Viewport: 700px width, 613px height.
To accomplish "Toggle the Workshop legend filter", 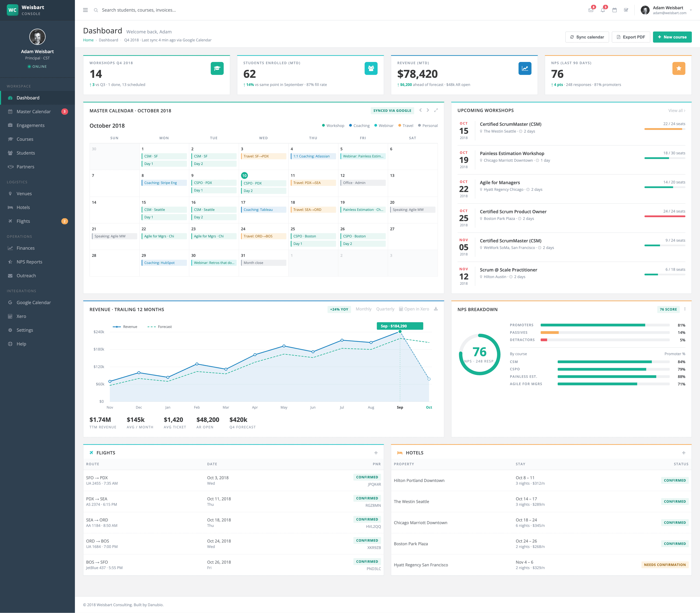I will [333, 126].
